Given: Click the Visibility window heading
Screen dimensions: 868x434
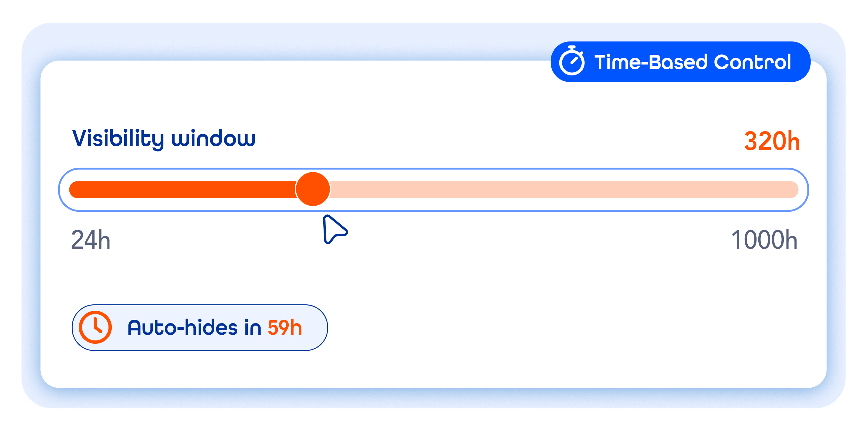Looking at the screenshot, I should tap(164, 138).
